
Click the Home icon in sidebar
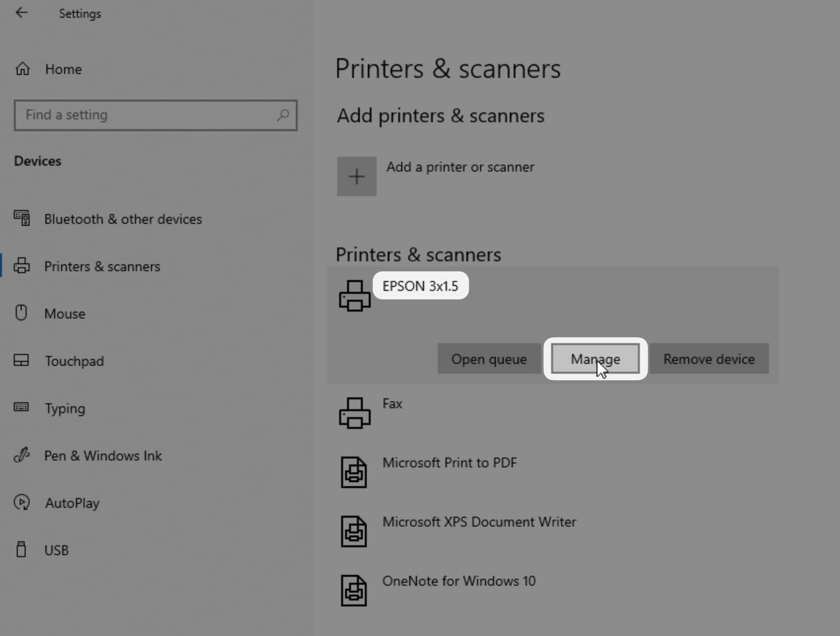pos(23,69)
